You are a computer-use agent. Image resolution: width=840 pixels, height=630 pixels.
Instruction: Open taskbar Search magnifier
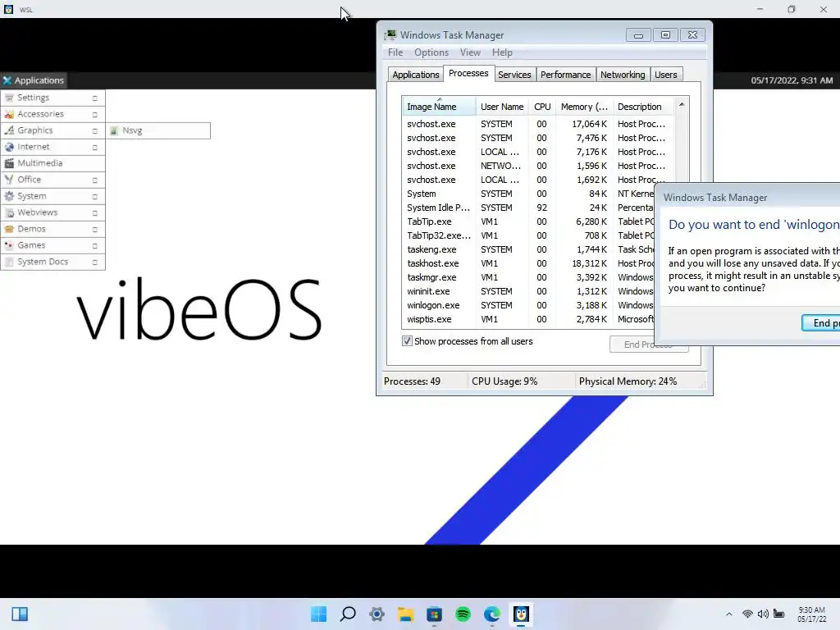coord(348,614)
